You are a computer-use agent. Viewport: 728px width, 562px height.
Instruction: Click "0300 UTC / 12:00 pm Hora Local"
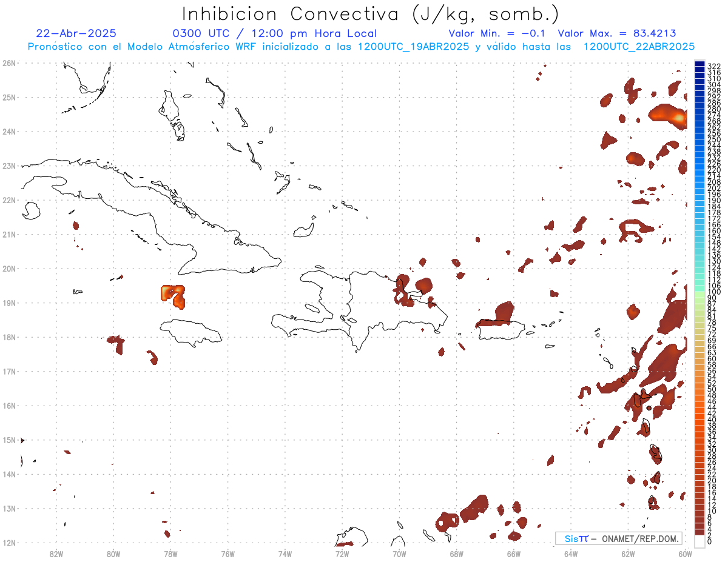275,33
